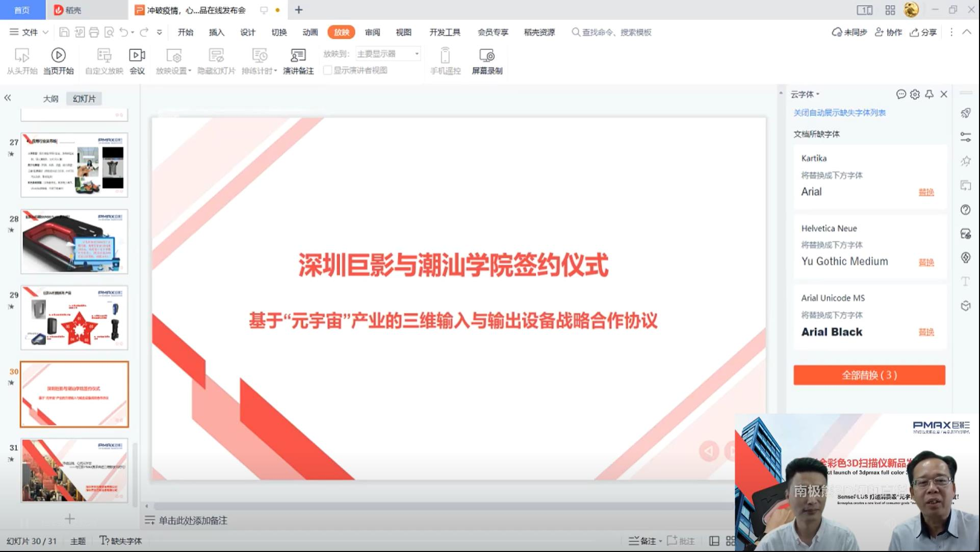Replace Arial Unicode MS with Arial Black

coord(926,332)
